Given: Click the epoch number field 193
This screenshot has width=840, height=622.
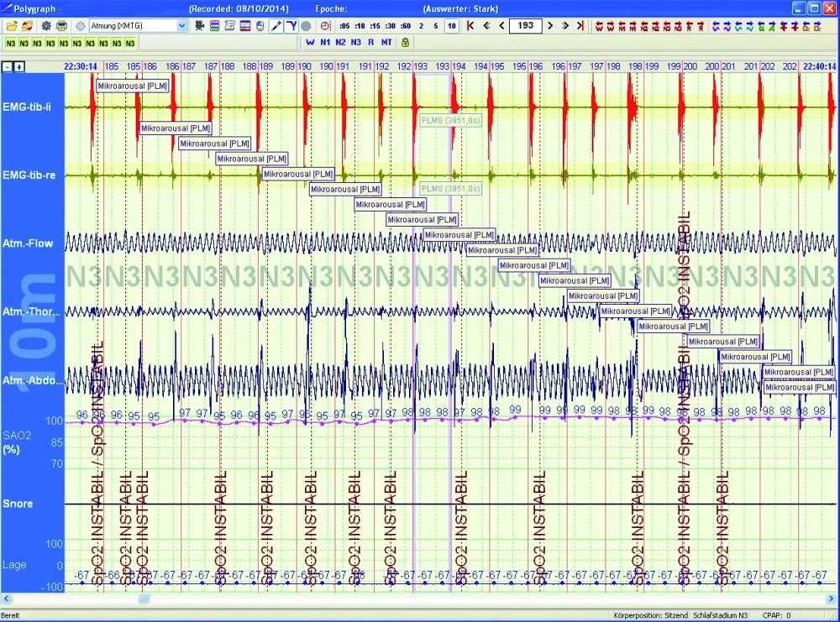Looking at the screenshot, I should [x=526, y=26].
